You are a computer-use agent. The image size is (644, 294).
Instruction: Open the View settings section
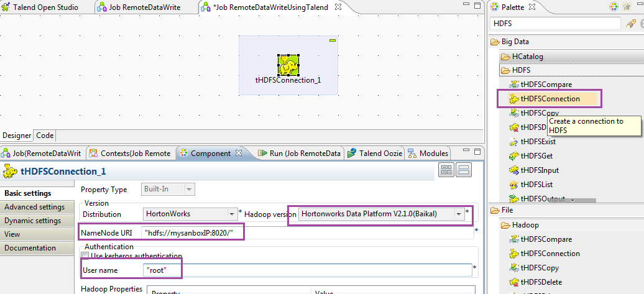point(37,234)
